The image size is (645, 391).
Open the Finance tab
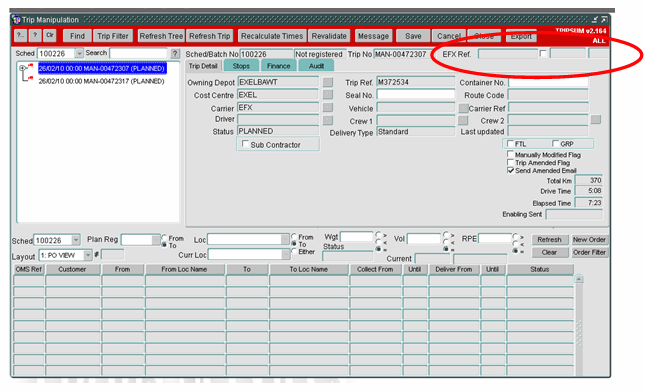[278, 66]
